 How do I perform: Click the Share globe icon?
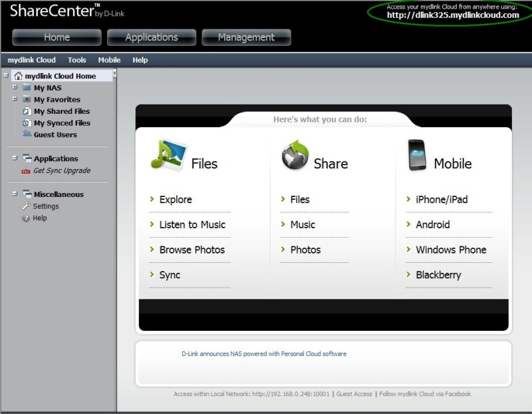(x=295, y=154)
